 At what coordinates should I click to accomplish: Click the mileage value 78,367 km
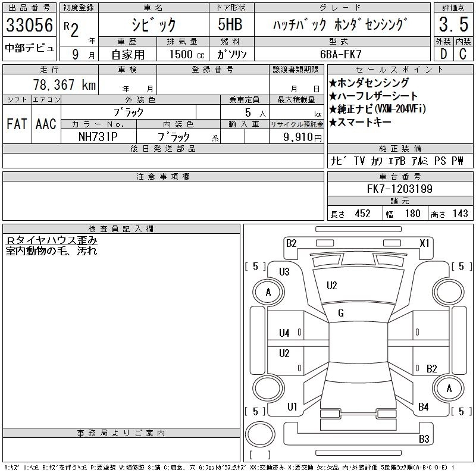click(x=65, y=85)
